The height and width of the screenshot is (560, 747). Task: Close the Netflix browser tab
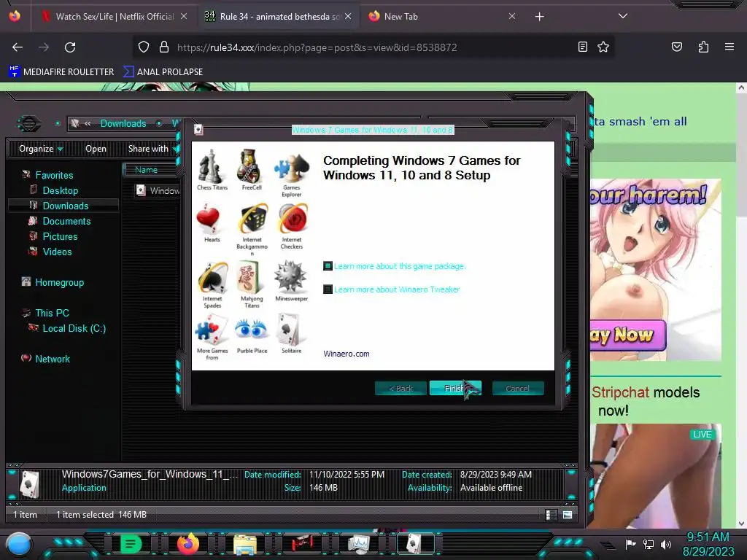tap(184, 16)
